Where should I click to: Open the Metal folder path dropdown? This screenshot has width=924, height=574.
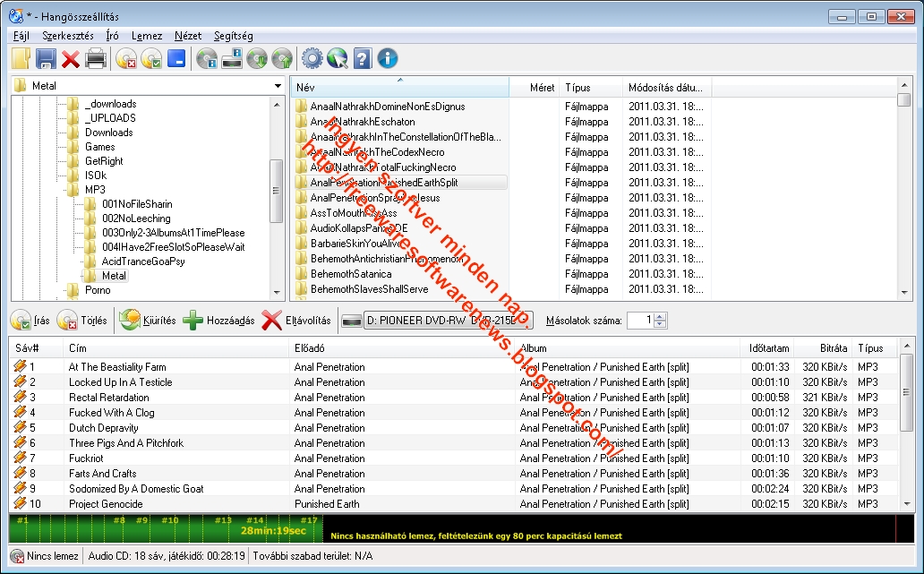point(278,86)
